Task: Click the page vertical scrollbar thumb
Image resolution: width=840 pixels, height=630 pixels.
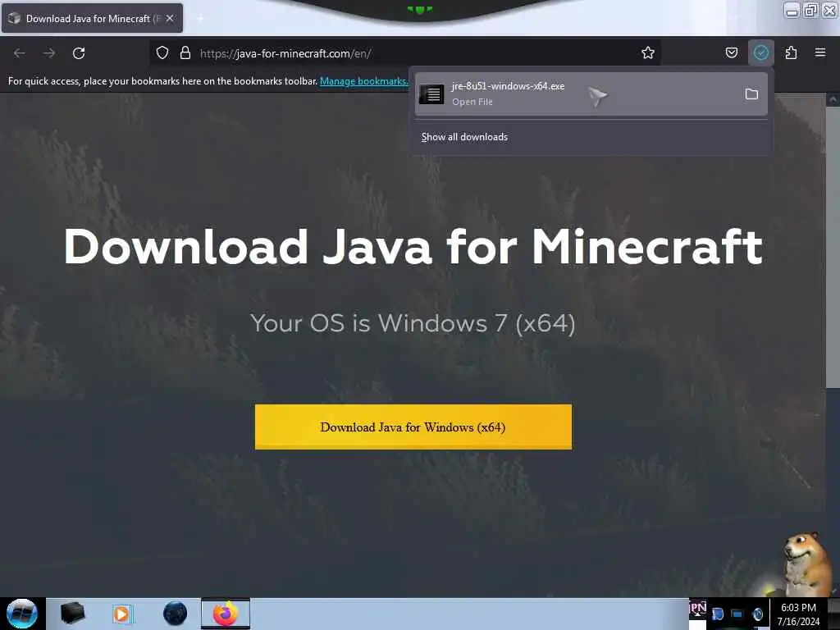Action: 833,245
